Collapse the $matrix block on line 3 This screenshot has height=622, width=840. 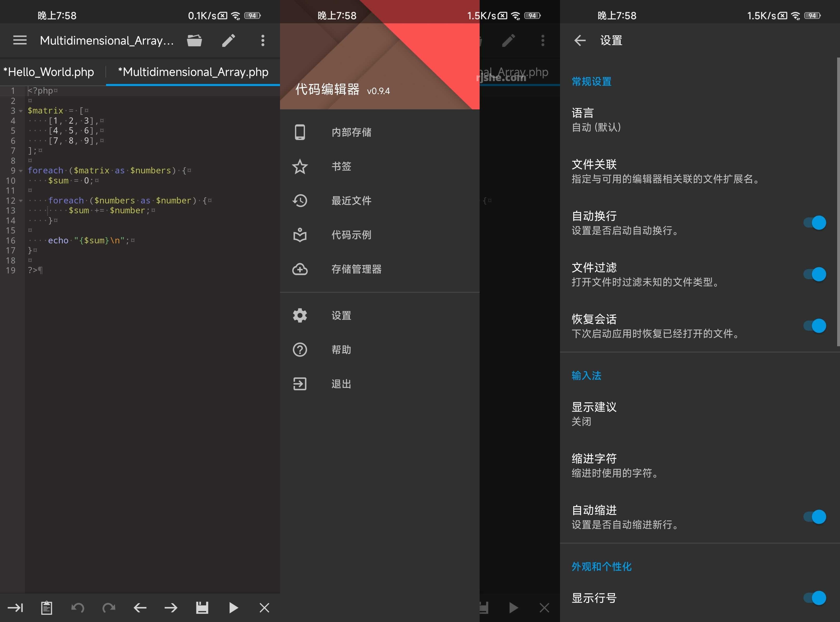point(21,111)
